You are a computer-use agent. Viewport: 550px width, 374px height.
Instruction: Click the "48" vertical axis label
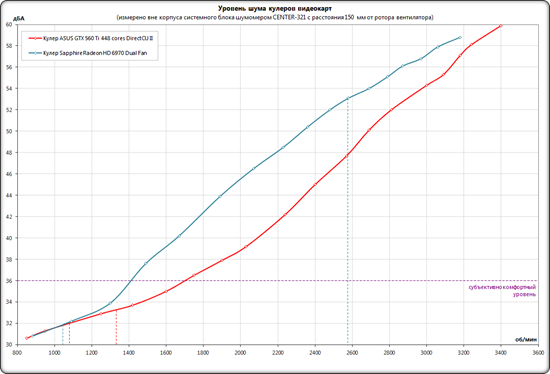(x=9, y=153)
